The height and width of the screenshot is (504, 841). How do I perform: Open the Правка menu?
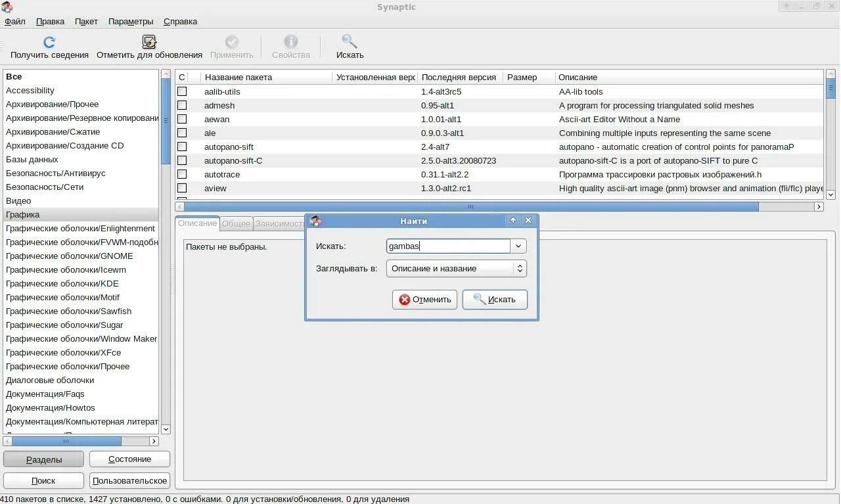click(50, 21)
